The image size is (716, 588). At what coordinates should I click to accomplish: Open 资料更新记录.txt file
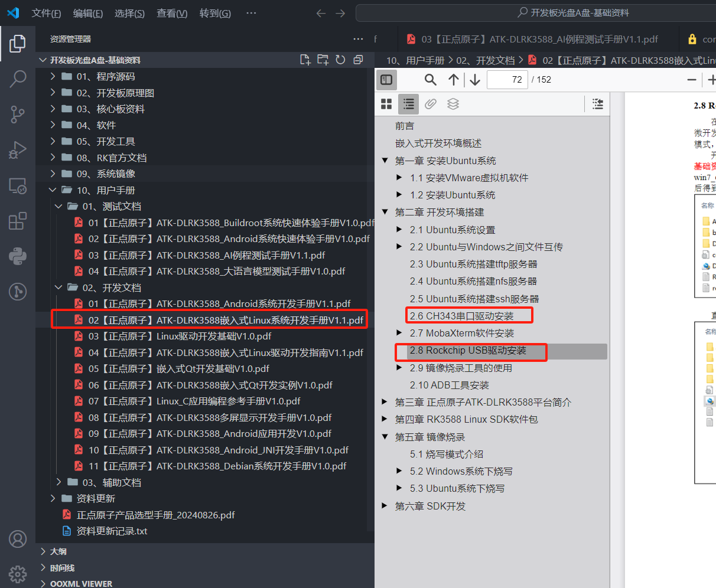tap(112, 531)
